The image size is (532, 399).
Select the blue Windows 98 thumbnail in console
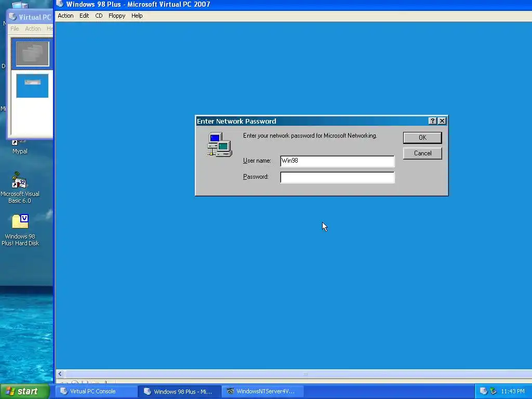(32, 86)
